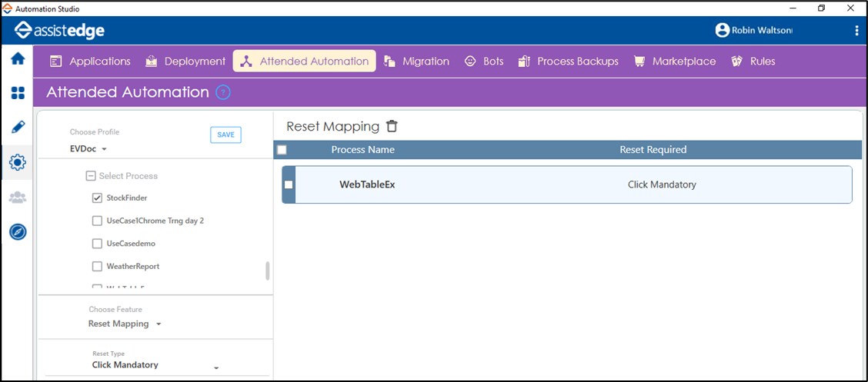Expand the EVDoc profile dropdown

(x=88, y=149)
